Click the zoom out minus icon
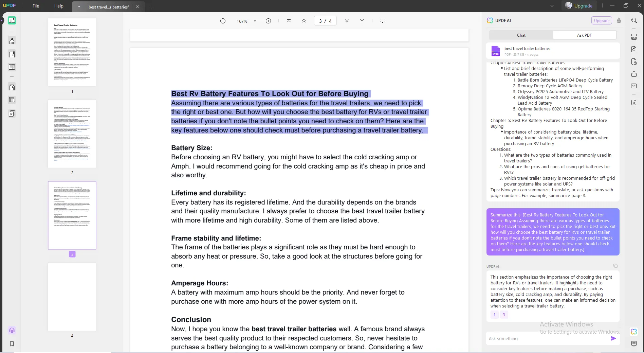644x353 pixels. (223, 21)
